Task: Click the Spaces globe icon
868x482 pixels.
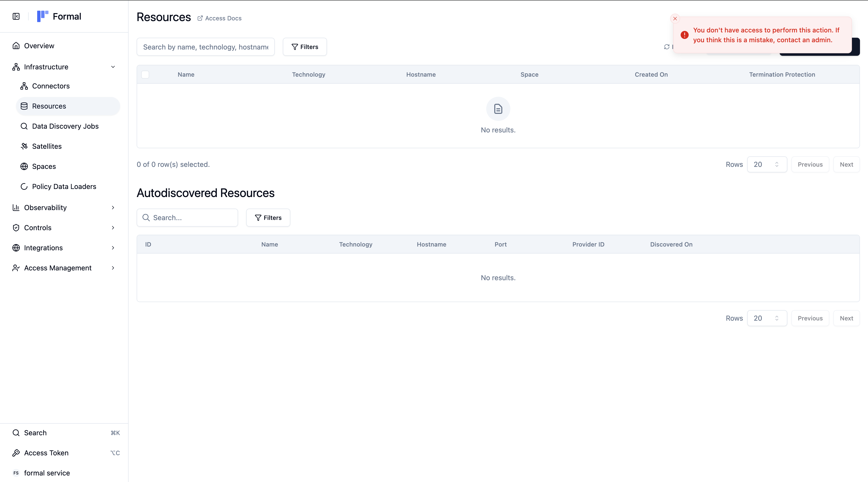Action: click(24, 167)
